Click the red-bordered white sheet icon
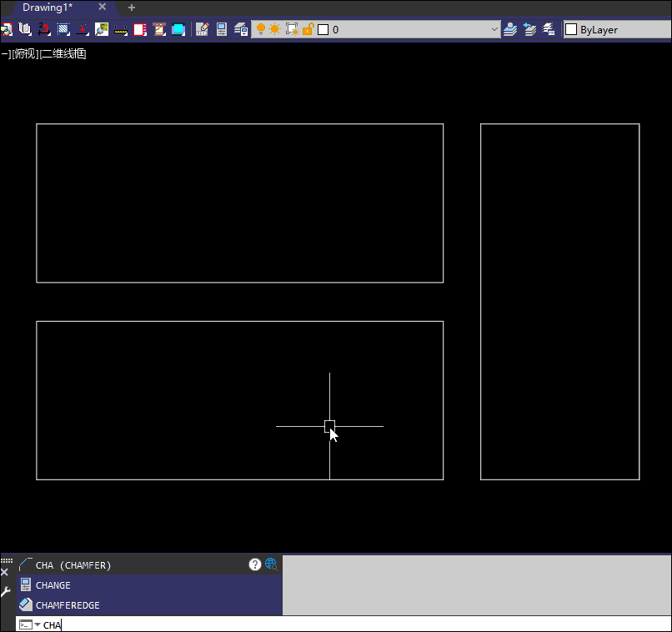Viewport: 672px width, 632px height. click(140, 29)
